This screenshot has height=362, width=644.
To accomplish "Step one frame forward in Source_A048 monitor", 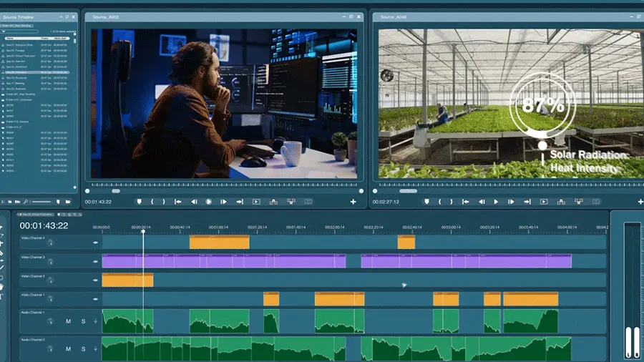I will point(511,202).
